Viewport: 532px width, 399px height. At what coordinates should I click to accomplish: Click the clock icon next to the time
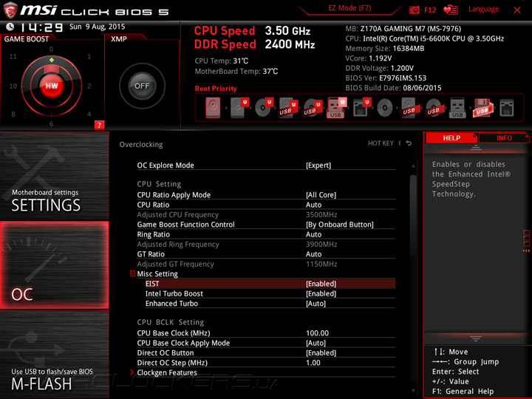(10, 27)
